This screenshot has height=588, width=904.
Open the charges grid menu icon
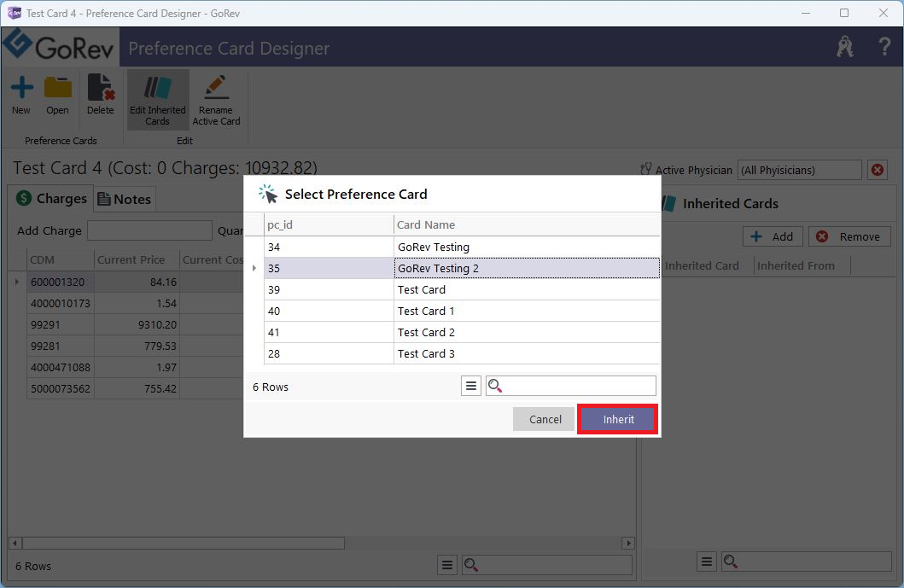point(446,566)
